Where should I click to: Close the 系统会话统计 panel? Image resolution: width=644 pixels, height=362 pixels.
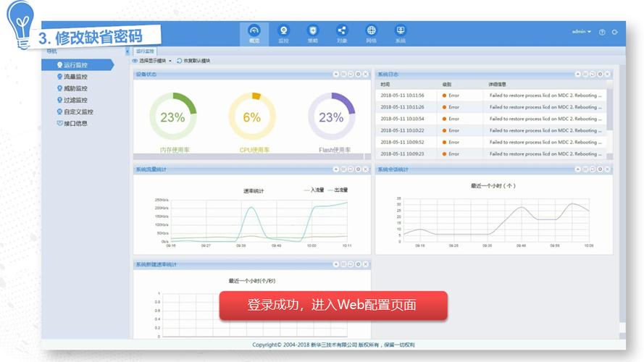(608, 169)
